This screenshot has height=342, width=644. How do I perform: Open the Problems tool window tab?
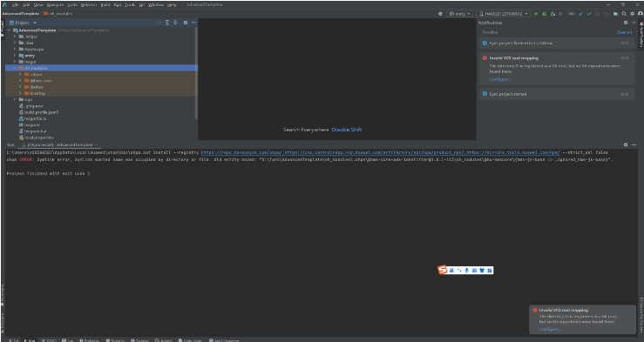[x=89, y=340]
